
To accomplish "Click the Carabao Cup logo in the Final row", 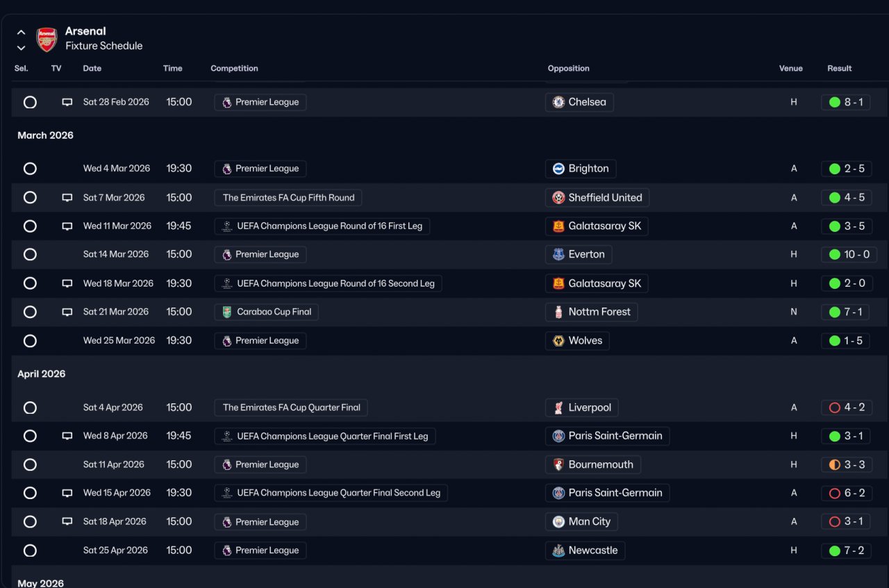I will 227,312.
